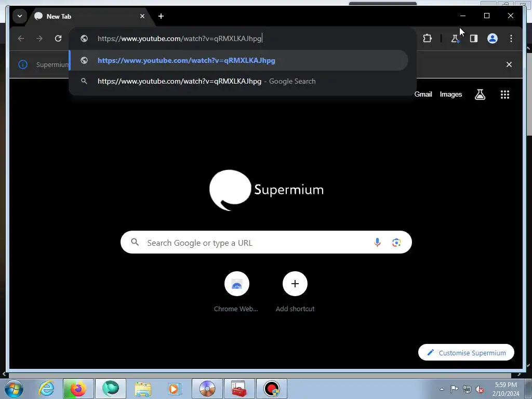The width and height of the screenshot is (532, 399).
Task: Close the New Tab tab
Action: click(142, 16)
